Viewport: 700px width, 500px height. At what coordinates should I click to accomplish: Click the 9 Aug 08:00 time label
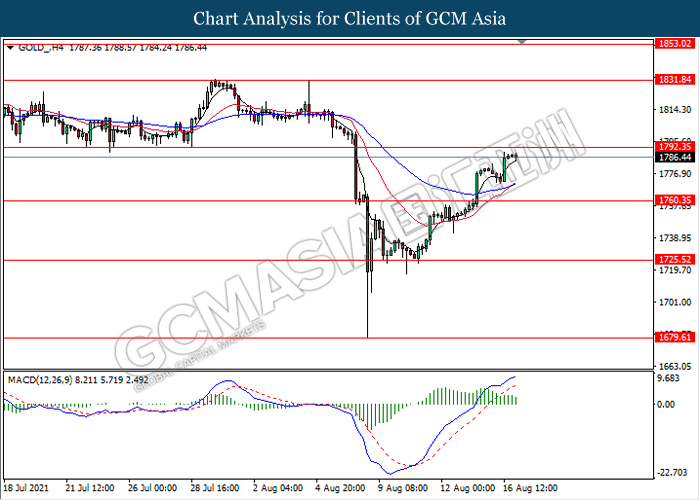[x=403, y=488]
